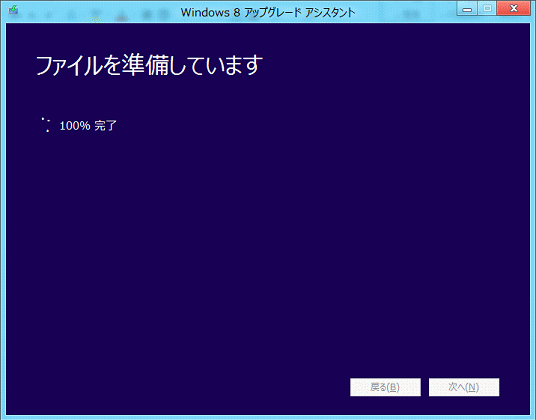
Task: Click the empty dark blue area in the window center
Action: coord(268,239)
